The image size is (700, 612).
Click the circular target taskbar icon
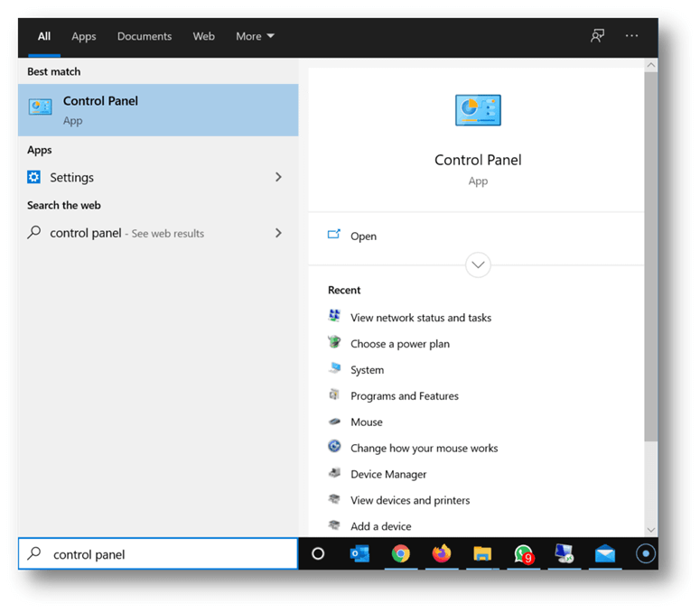click(x=646, y=553)
